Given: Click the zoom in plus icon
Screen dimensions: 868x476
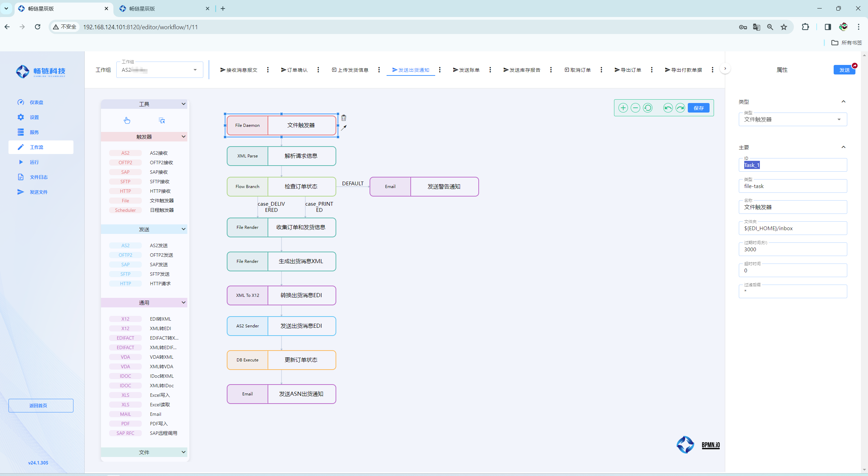Looking at the screenshot, I should [x=623, y=108].
